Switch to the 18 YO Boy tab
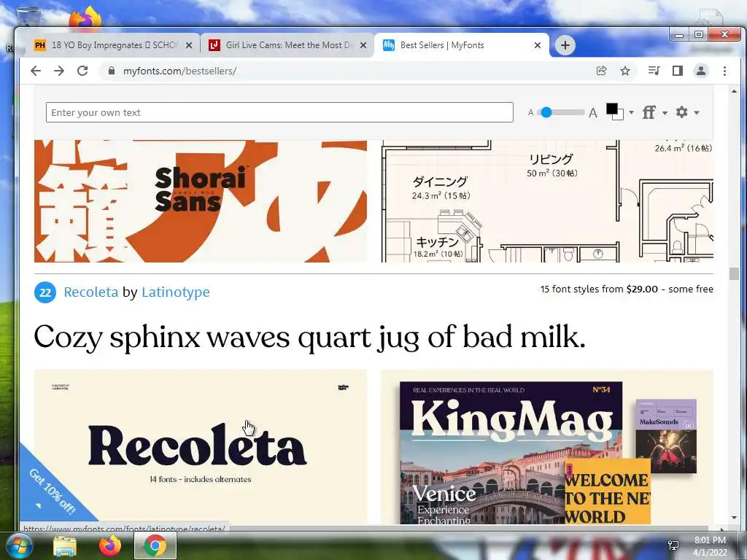The height and width of the screenshot is (560, 747). pyautogui.click(x=113, y=45)
